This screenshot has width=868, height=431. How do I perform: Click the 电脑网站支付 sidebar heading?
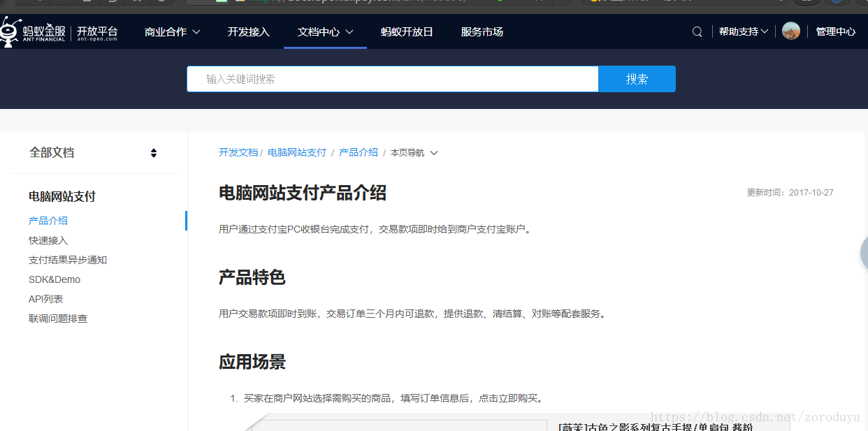[x=62, y=196]
